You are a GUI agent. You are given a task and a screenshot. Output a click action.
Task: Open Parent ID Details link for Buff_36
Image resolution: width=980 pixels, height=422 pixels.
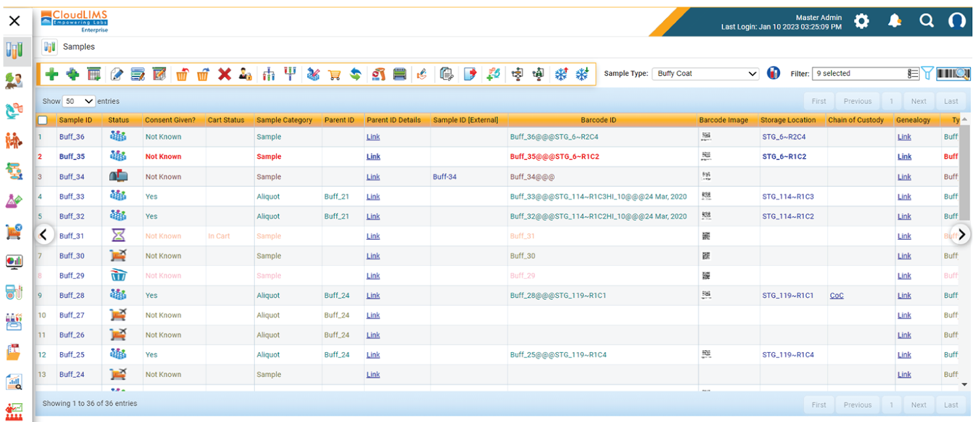click(373, 137)
